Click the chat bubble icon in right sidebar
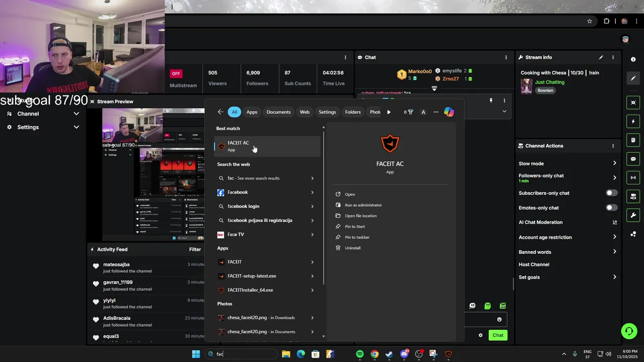Viewport: 644px width, 362px height. (x=633, y=159)
